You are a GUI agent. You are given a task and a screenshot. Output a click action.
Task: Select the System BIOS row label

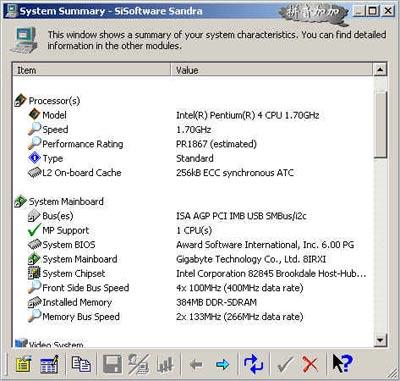tap(69, 245)
